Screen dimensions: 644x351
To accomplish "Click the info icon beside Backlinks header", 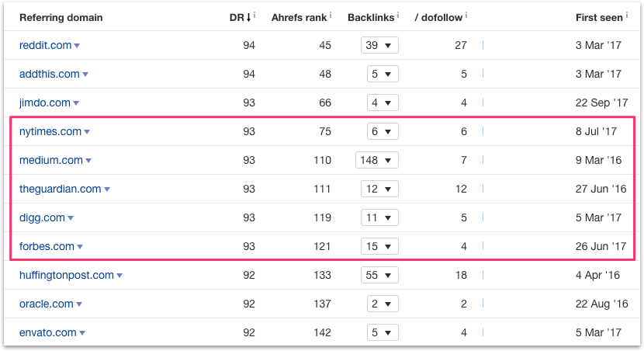I will tap(398, 16).
